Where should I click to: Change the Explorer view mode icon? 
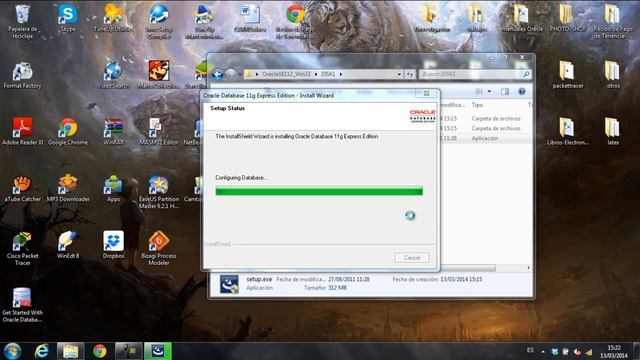tap(479, 91)
